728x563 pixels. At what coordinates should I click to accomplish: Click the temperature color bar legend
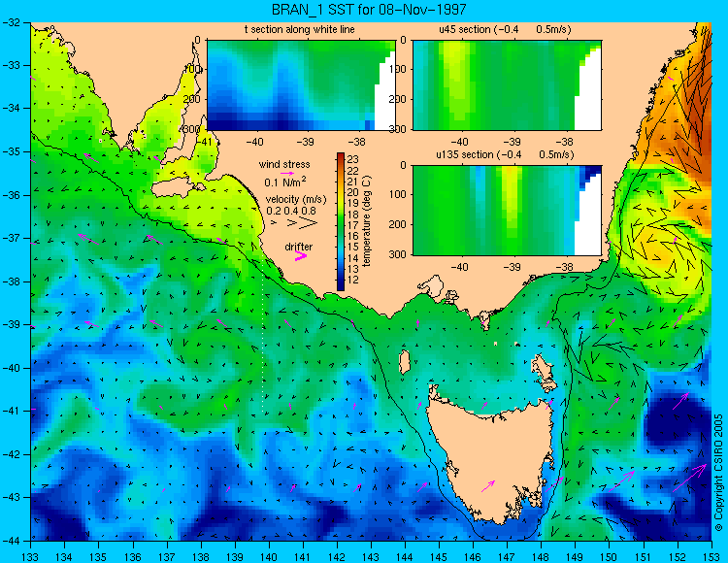coord(341,221)
